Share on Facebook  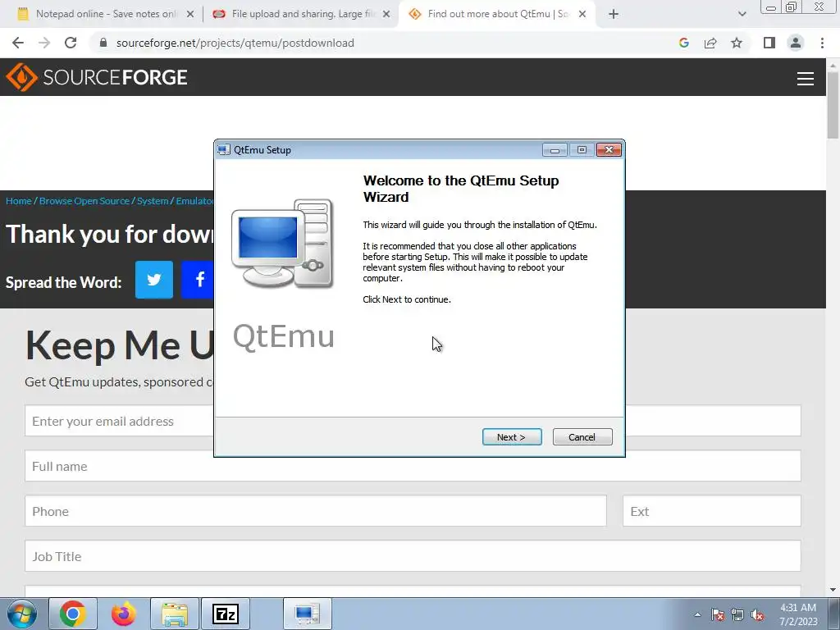198,280
